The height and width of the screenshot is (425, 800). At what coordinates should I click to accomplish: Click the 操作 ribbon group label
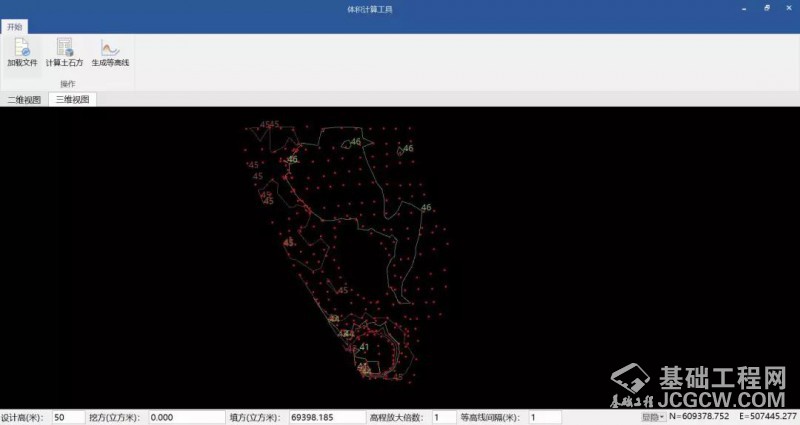pos(68,84)
